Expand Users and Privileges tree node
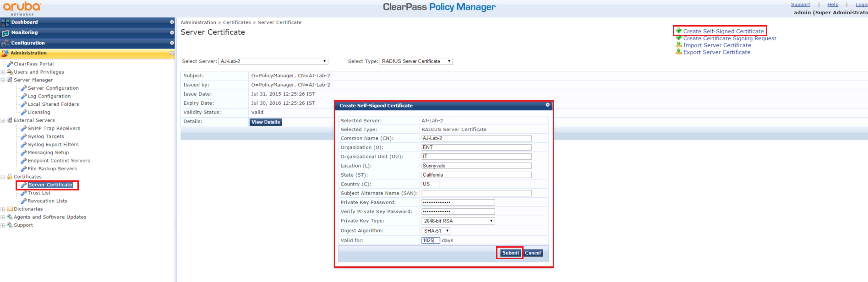The height and width of the screenshot is (282, 868). 3,72
